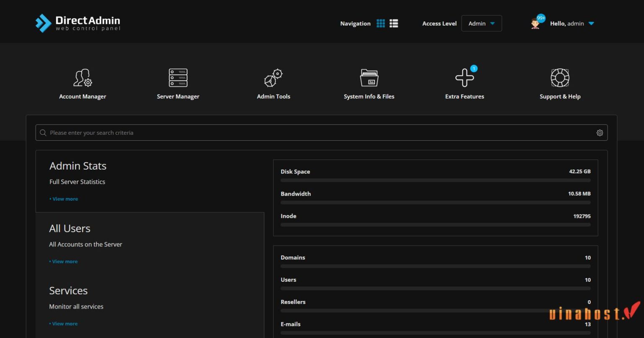Screen dimensions: 644x338
Task: Open the Account Manager icon
Action: point(83,78)
